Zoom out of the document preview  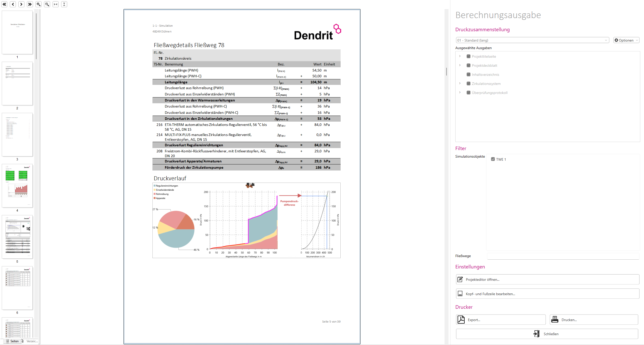pos(47,4)
